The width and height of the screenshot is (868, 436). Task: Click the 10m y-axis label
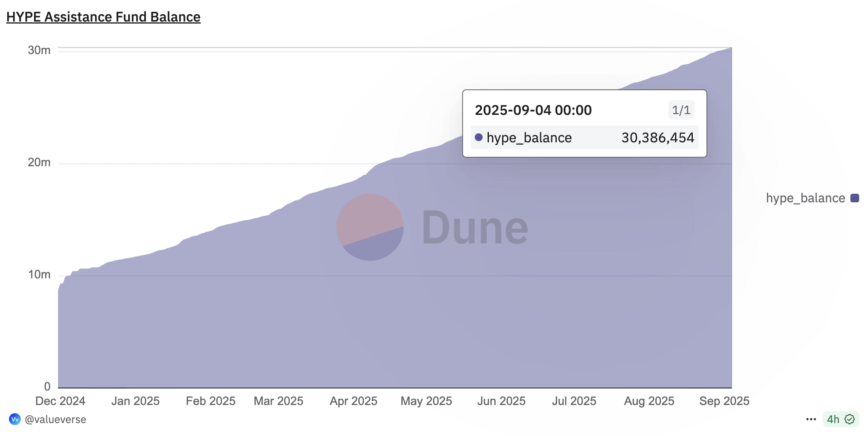tap(39, 274)
